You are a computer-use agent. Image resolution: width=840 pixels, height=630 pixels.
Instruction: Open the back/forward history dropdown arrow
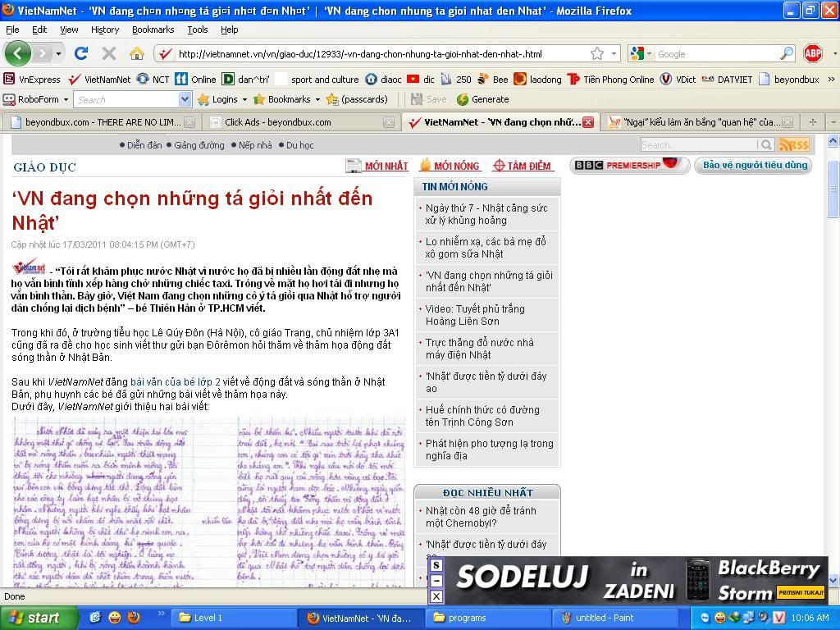pyautogui.click(x=58, y=53)
